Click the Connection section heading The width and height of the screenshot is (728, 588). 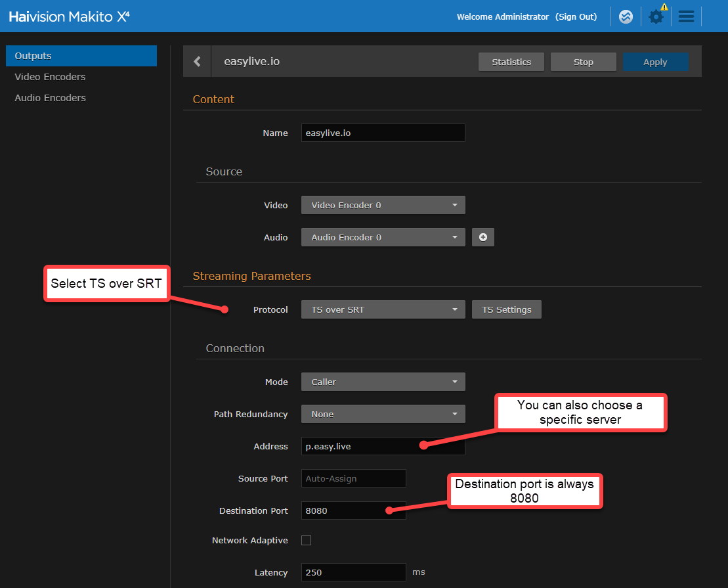click(235, 348)
